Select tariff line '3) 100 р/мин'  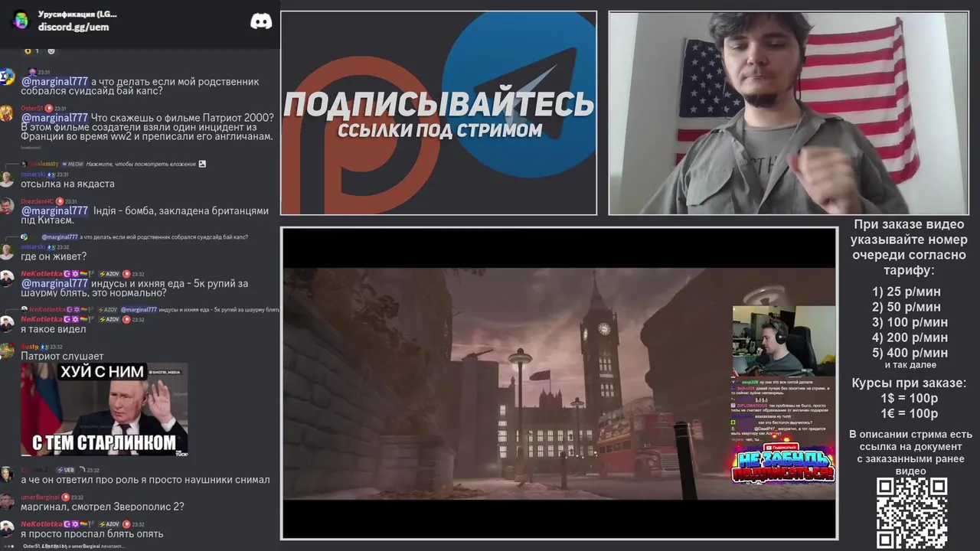pyautogui.click(x=910, y=322)
